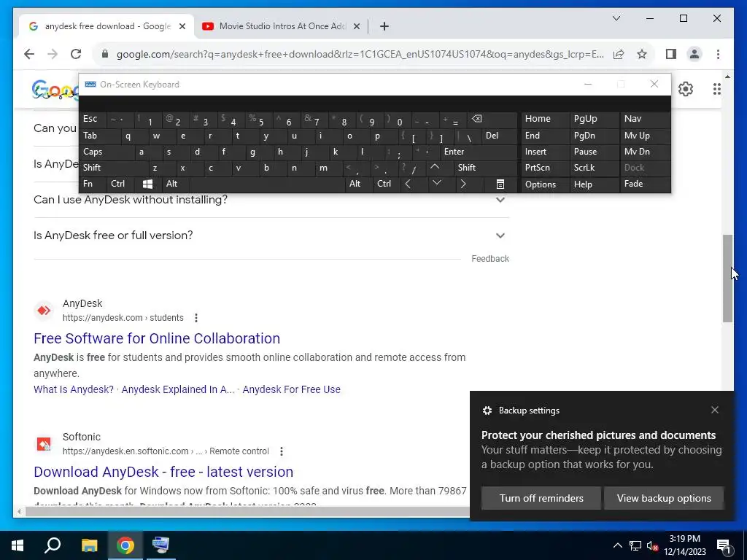Click the page vertical scrollbar thumb
Viewport: 747px width, 560px height.
[727, 279]
